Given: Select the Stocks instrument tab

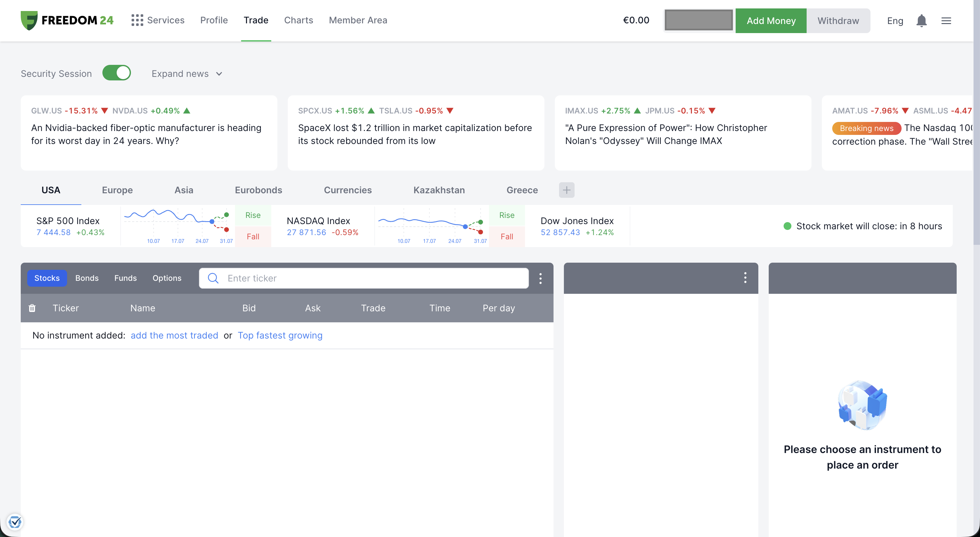Looking at the screenshot, I should 47,278.
